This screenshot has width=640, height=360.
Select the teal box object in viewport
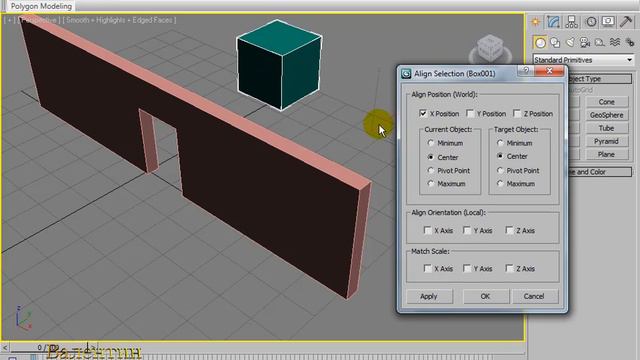click(x=279, y=65)
